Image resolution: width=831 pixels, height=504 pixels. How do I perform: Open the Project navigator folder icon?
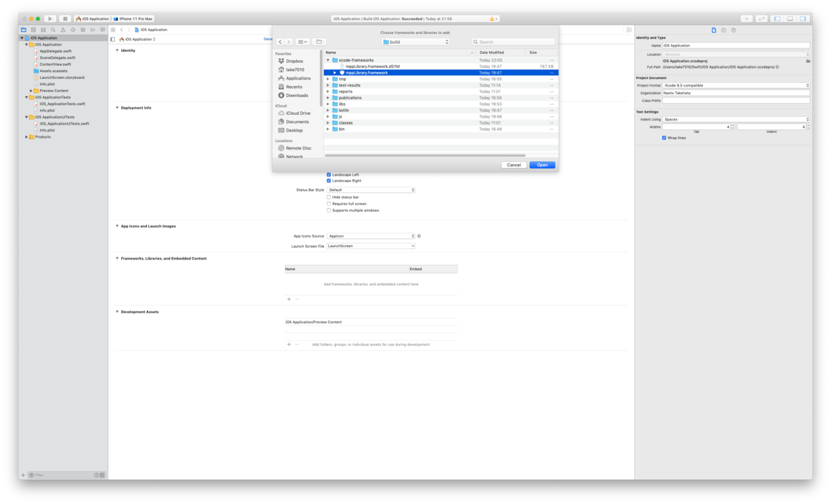click(x=24, y=30)
